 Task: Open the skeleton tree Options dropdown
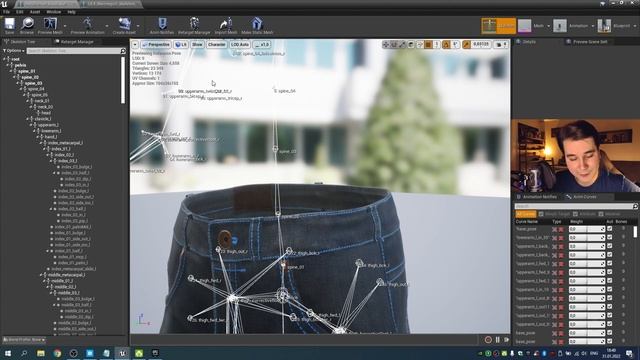tap(14, 51)
